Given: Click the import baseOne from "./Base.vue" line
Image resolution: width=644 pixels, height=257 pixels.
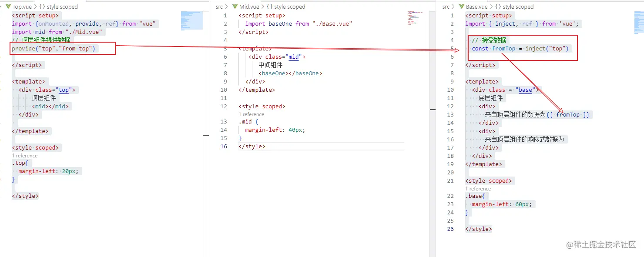Looking at the screenshot, I should point(299,23).
